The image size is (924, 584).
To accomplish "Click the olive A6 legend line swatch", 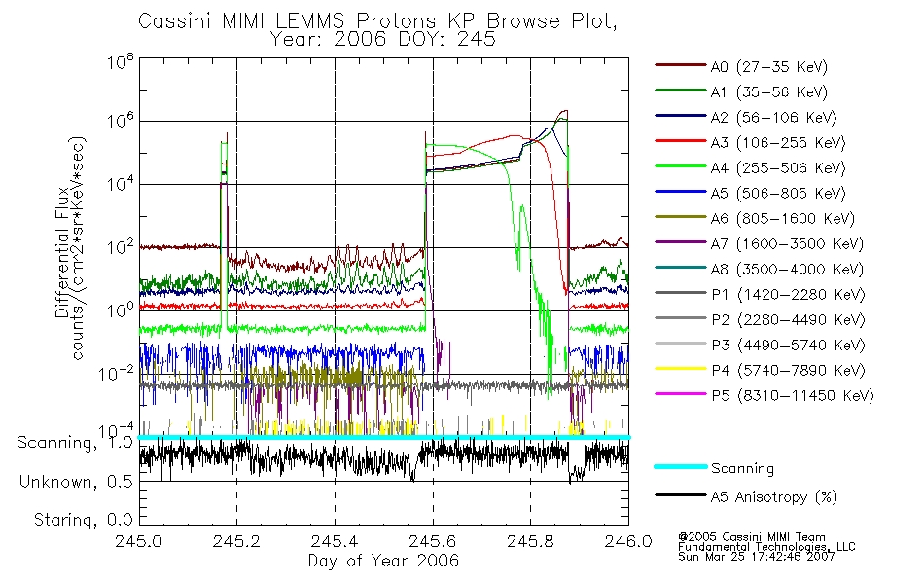I will tap(681, 217).
